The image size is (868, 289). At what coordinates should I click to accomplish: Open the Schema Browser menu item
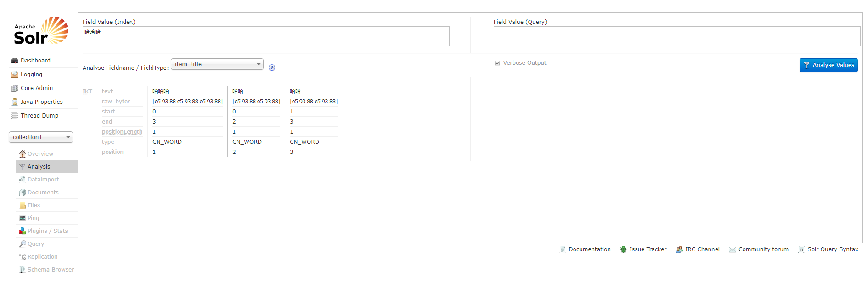(46, 270)
